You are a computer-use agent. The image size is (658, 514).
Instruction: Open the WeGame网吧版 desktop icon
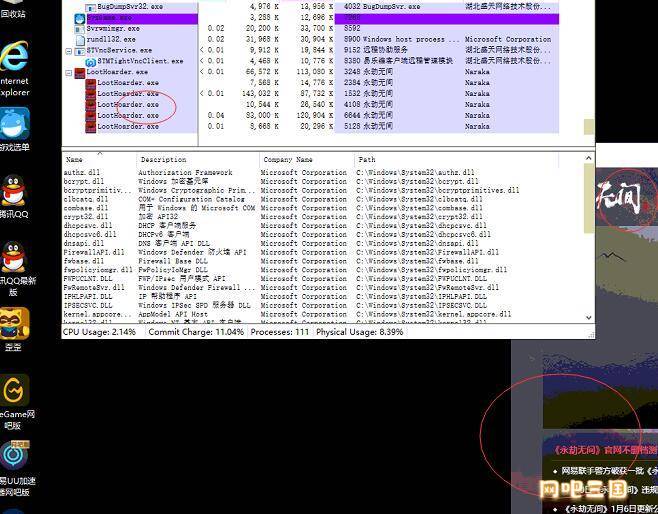[14, 390]
